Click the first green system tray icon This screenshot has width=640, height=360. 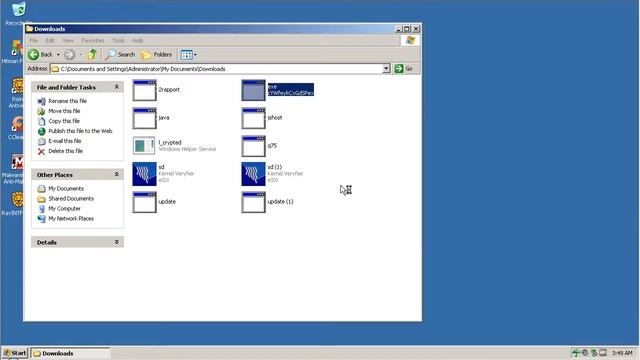tap(576, 353)
